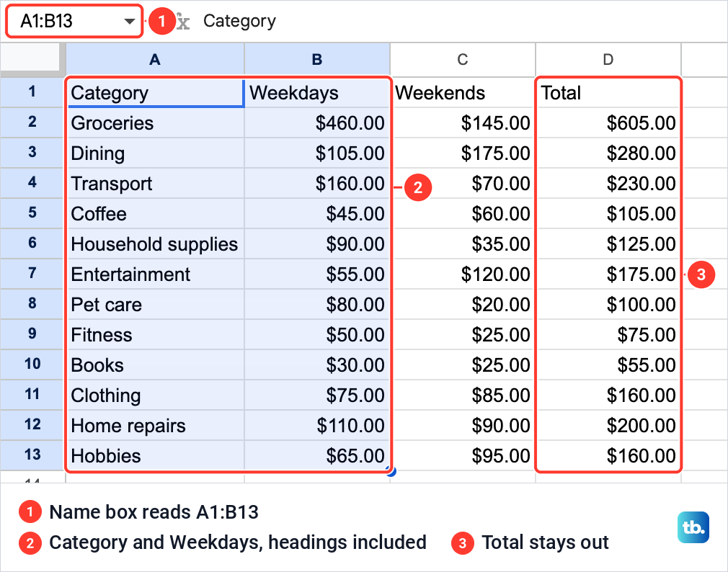Viewport: 728px width, 572px height.
Task: Click the Dining weekdays cell
Action: click(317, 153)
